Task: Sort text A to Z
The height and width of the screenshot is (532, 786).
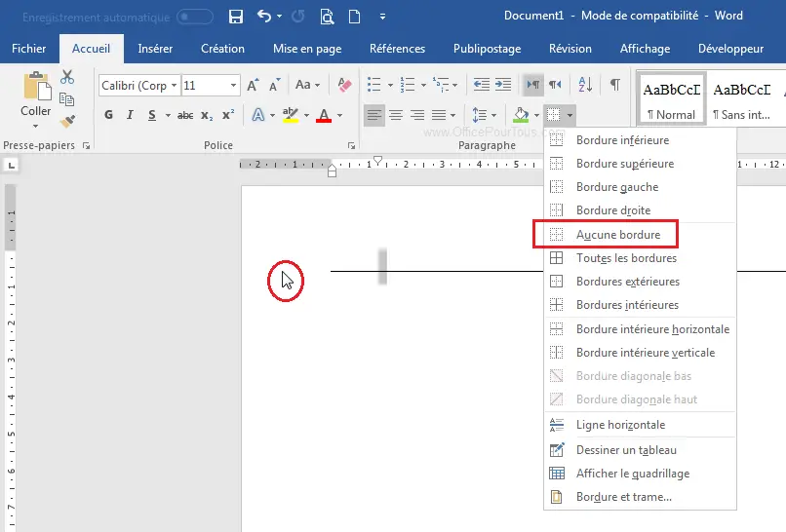Action: (x=585, y=85)
